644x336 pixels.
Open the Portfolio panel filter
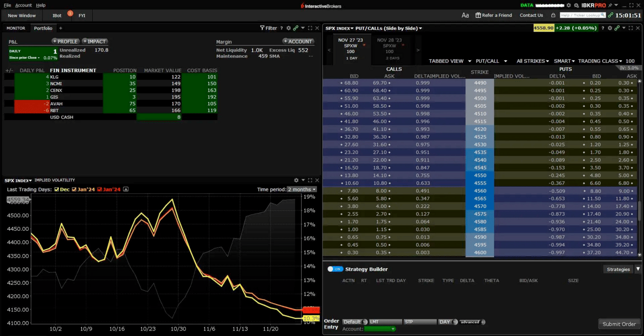pos(268,28)
